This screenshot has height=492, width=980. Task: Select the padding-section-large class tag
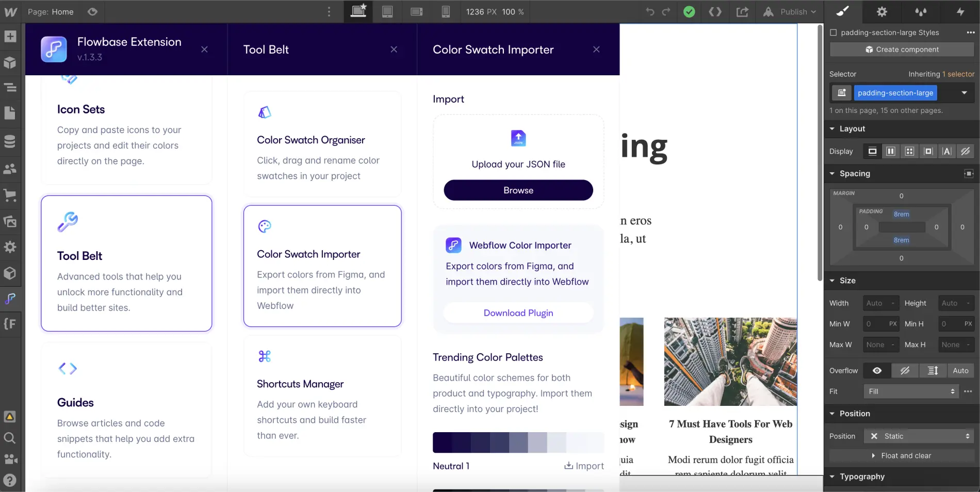click(895, 93)
